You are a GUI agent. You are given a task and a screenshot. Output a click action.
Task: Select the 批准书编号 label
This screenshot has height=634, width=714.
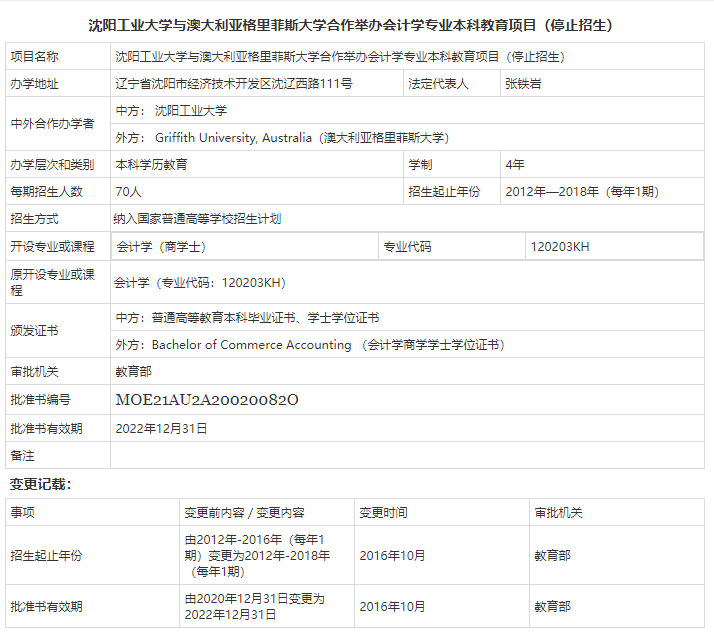point(41,399)
